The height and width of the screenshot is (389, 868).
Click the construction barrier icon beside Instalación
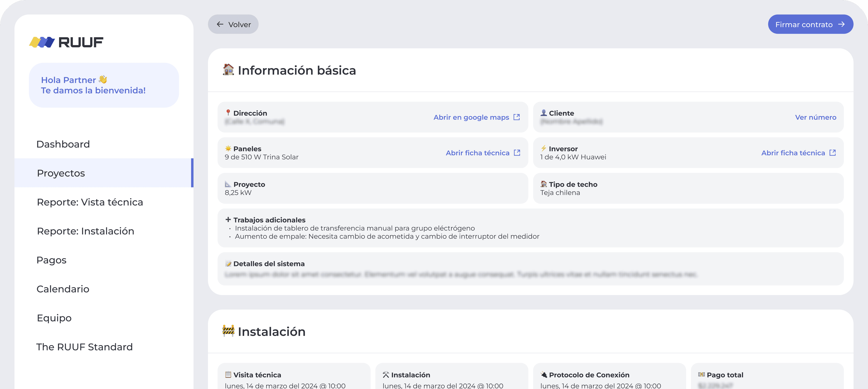click(x=228, y=331)
